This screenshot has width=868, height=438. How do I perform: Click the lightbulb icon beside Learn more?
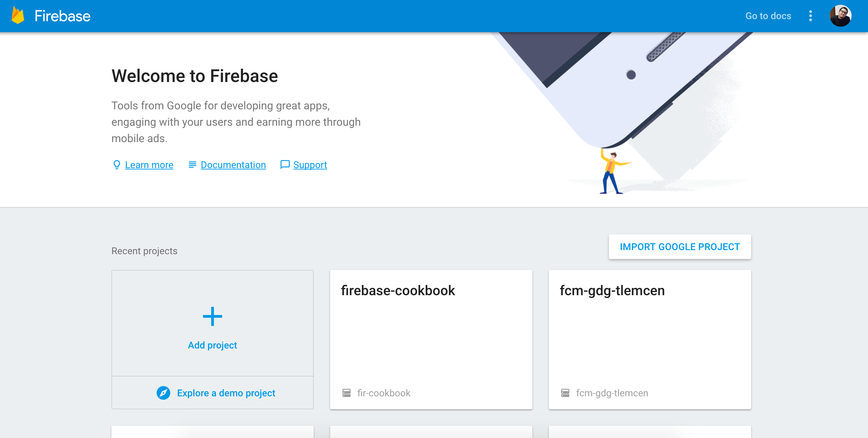[117, 165]
